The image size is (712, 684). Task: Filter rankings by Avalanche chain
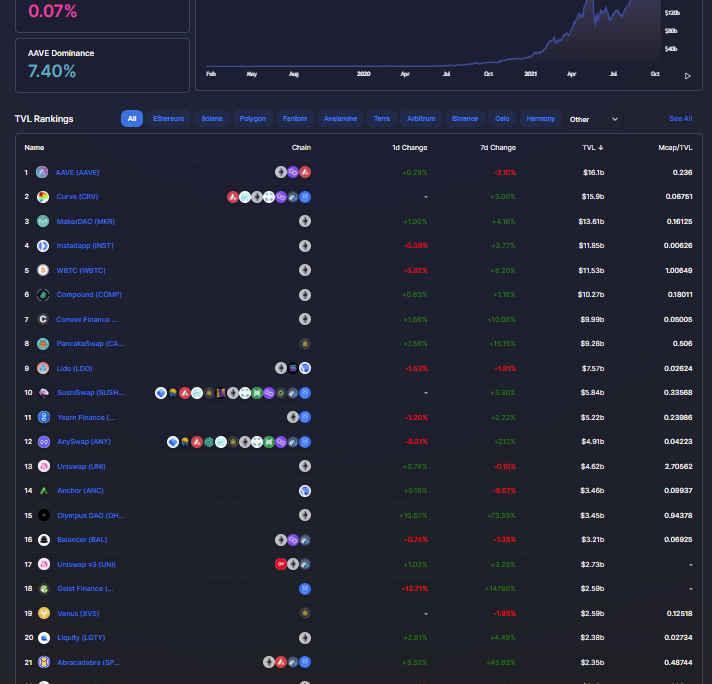click(x=341, y=119)
